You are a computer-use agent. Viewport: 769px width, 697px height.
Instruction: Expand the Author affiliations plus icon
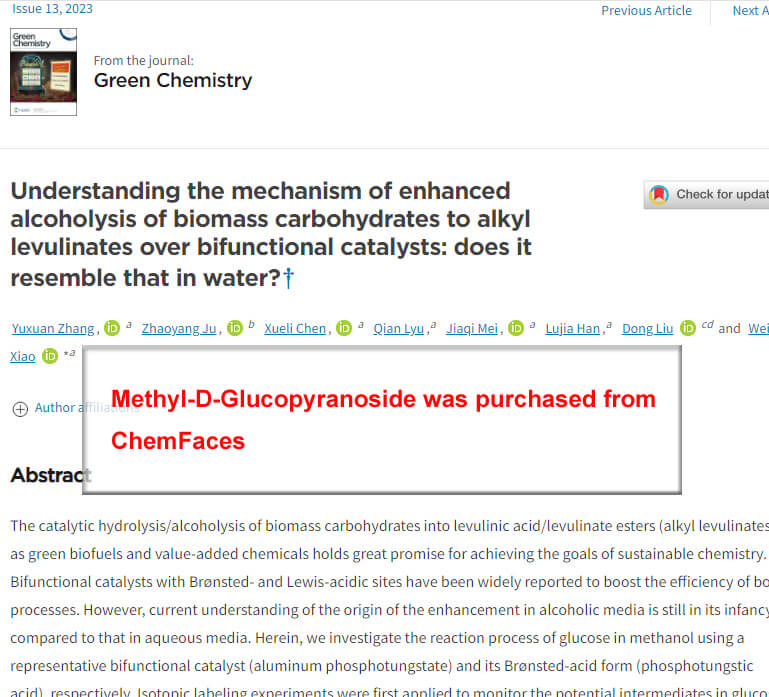pyautogui.click(x=20, y=409)
